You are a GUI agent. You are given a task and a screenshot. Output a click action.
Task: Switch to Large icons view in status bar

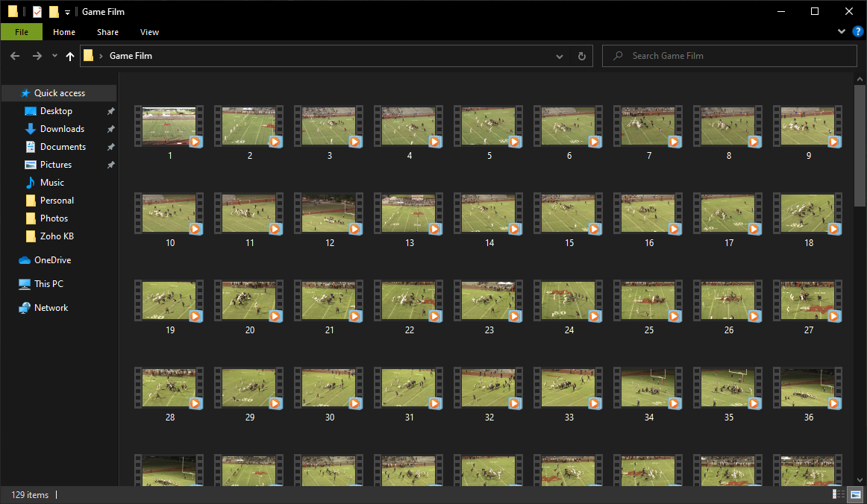tap(855, 494)
